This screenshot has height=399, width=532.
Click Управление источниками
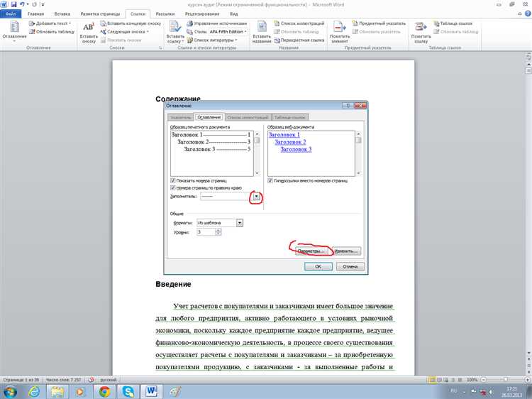pos(216,23)
